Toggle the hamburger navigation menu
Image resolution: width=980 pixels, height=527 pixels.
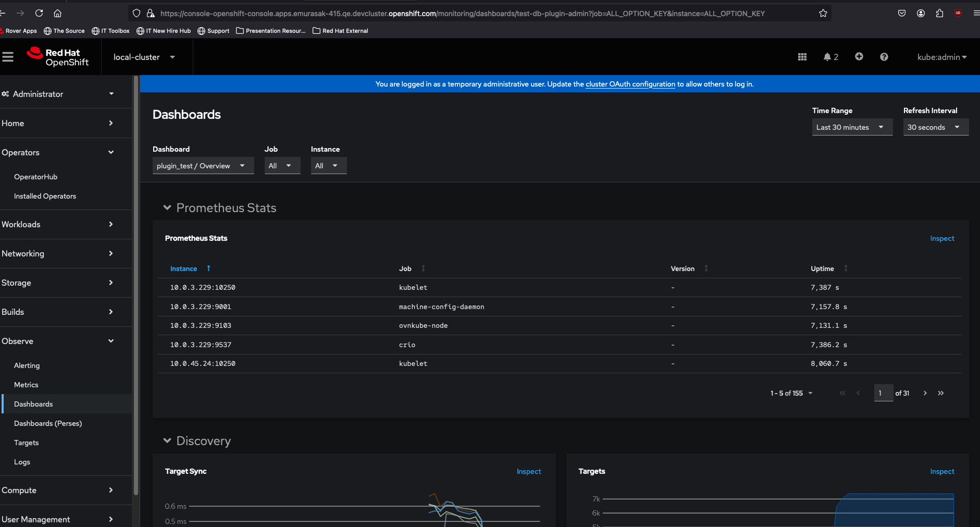(8, 57)
